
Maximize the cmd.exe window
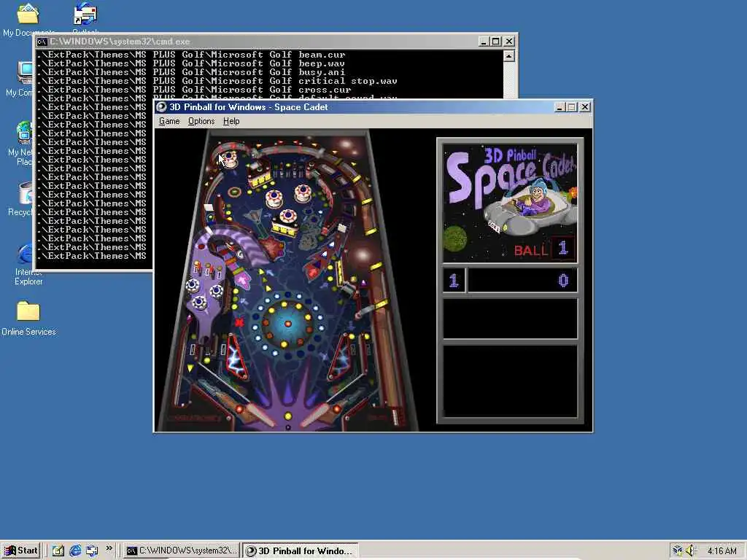(x=495, y=42)
